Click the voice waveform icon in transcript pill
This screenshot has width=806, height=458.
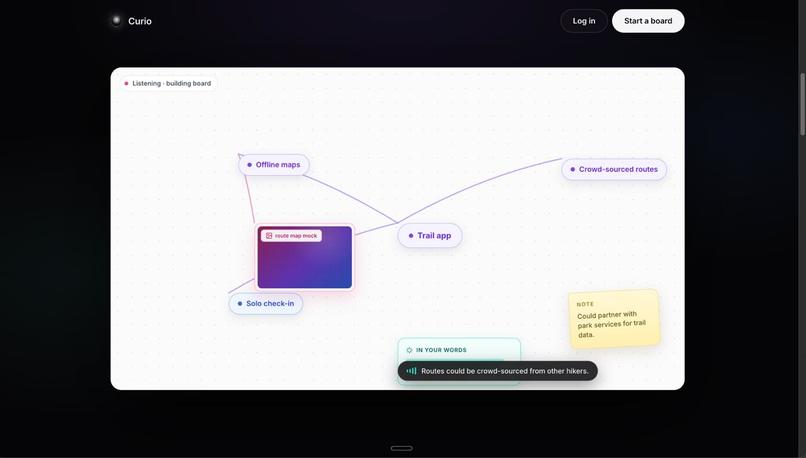pos(411,371)
